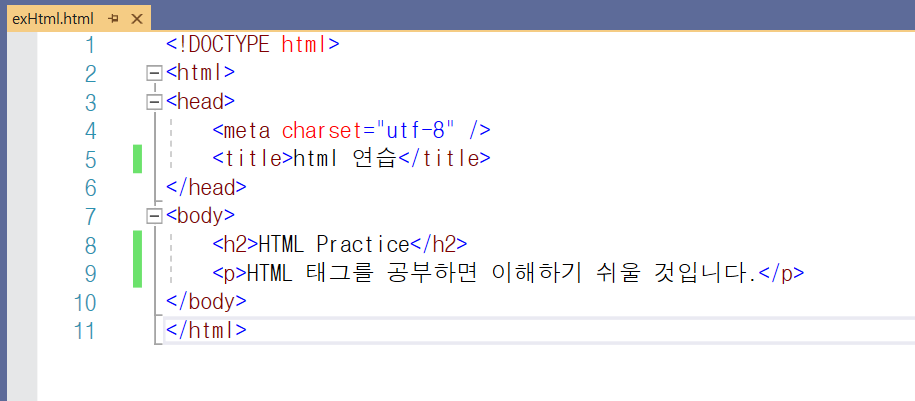Click the <!DOCTYPE html> declaration text
The height and width of the screenshot is (401, 915).
[x=253, y=44]
